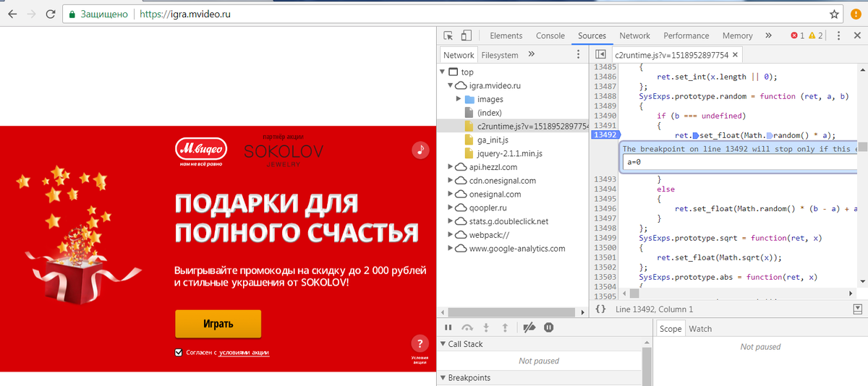Switch to the Elements panel
This screenshot has height=386, width=868.
click(x=506, y=35)
